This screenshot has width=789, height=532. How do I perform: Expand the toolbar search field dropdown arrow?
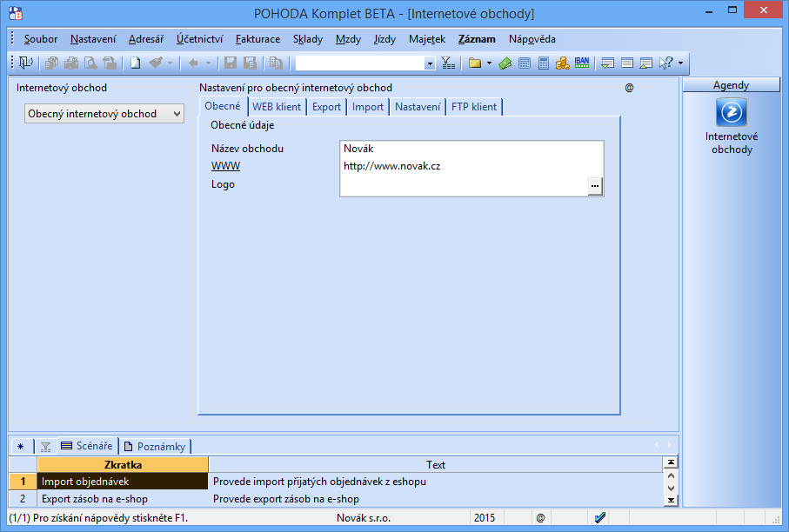430,63
